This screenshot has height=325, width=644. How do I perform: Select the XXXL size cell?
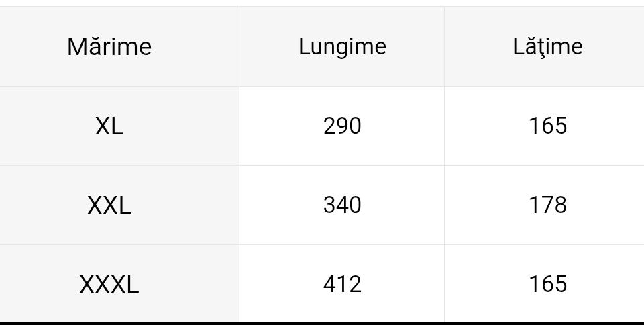109,284
